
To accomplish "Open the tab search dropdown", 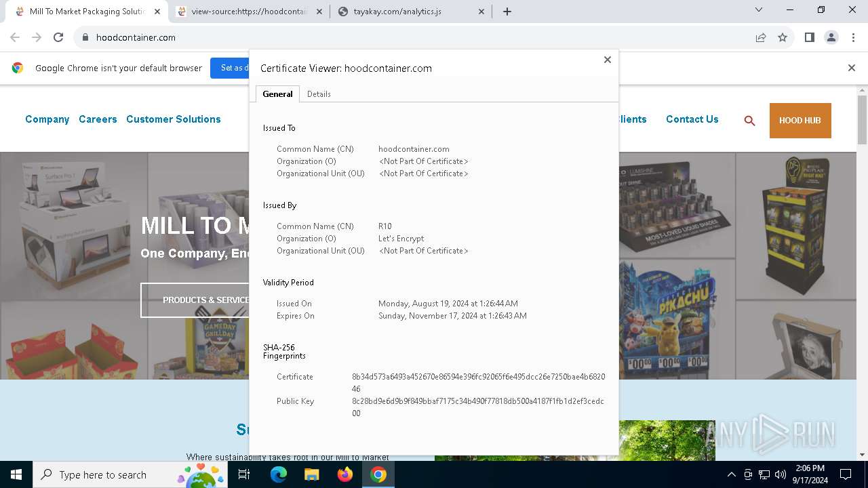I will click(x=759, y=9).
